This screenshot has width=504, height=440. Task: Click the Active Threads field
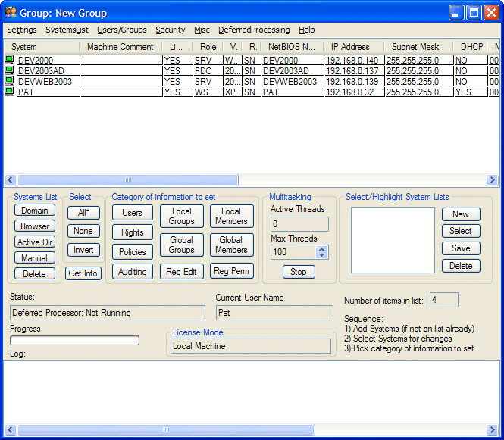click(299, 224)
